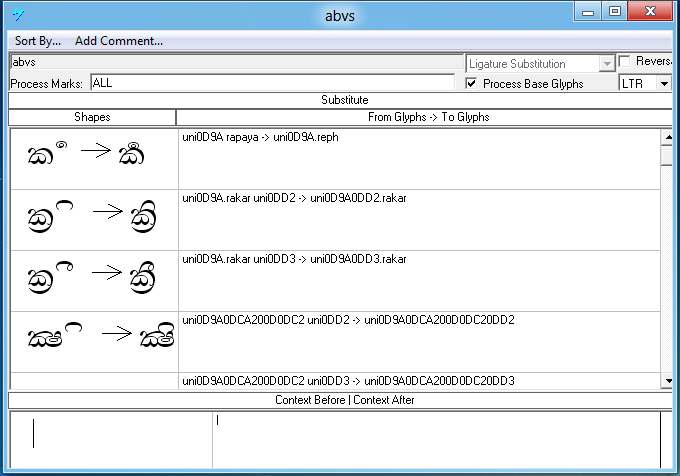Click the Process Marks field showing ALL
The width and height of the screenshot is (680, 476).
coord(272,82)
